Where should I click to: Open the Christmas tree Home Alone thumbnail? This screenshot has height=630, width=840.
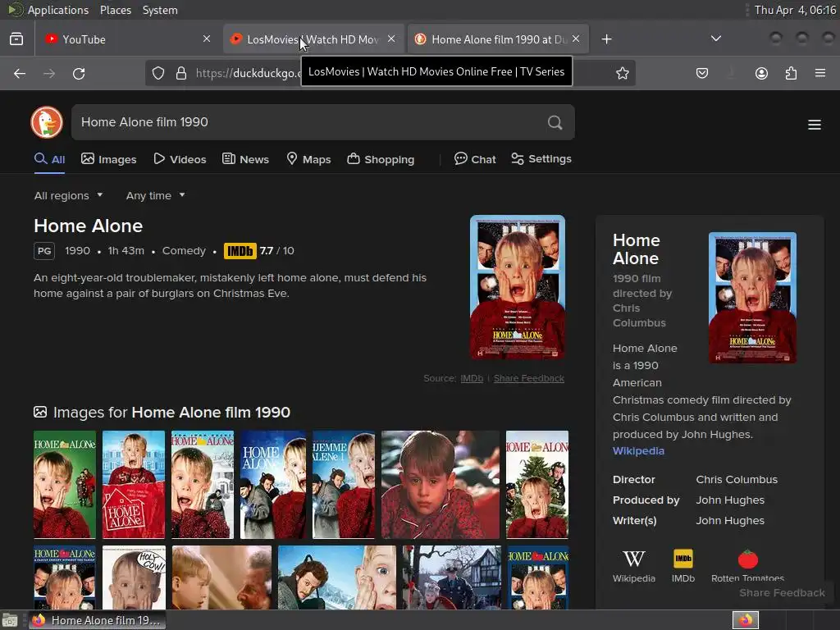[x=537, y=484]
